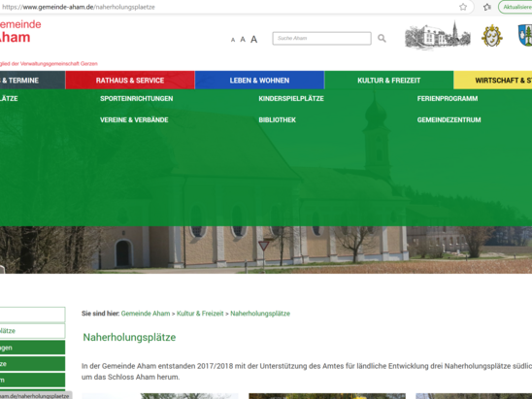
Task: Open the Leben & Wohnen menu
Action: coord(259,80)
